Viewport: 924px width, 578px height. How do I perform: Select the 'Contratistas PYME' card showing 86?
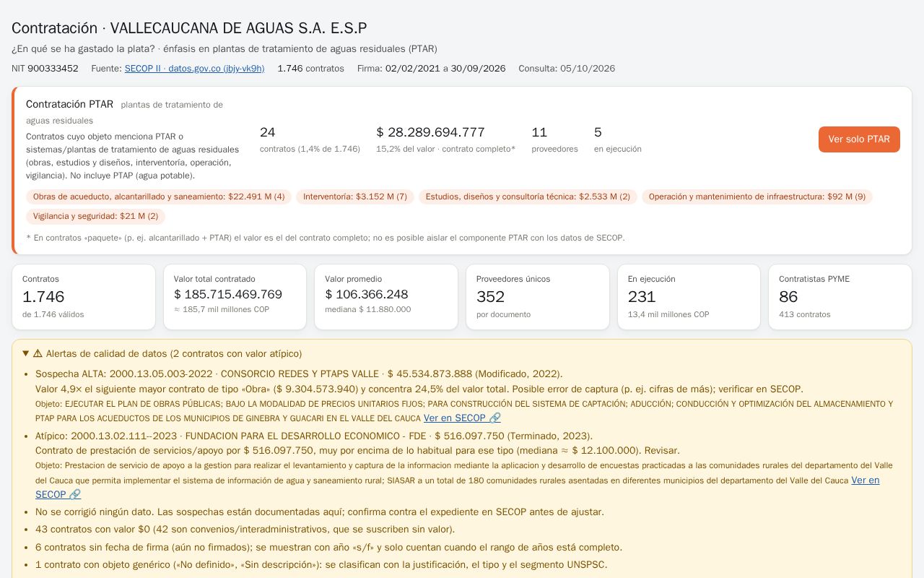840,297
